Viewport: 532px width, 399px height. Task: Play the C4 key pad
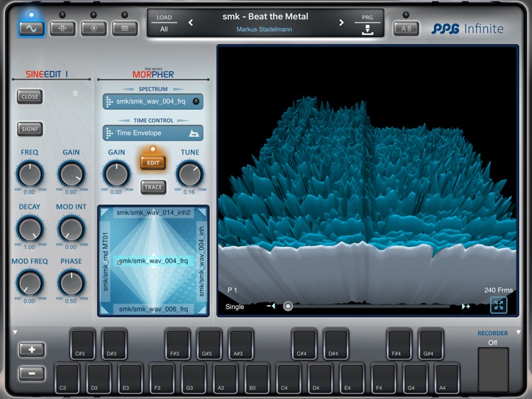pos(289,378)
